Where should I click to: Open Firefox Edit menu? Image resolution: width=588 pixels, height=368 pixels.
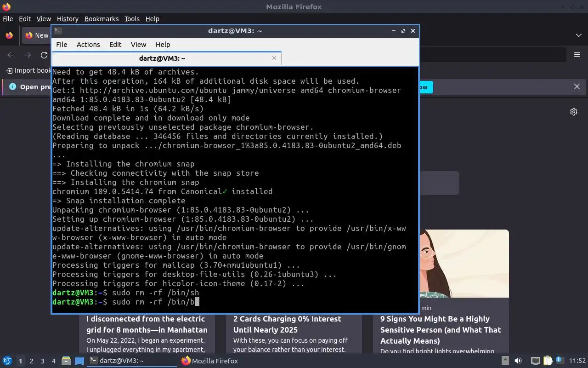25,19
